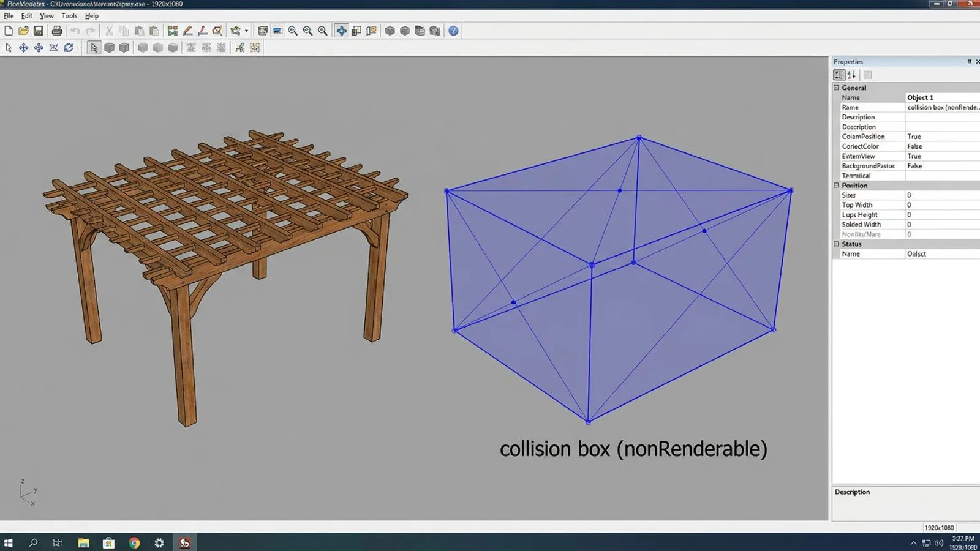Collapse the General section
This screenshot has width=980, height=551.
[x=836, y=88]
